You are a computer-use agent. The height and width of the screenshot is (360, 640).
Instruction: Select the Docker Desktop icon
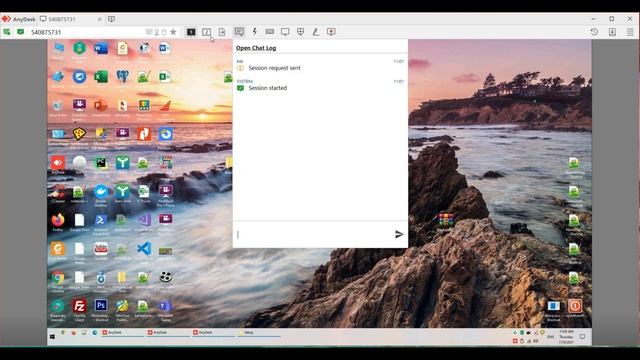click(x=101, y=195)
